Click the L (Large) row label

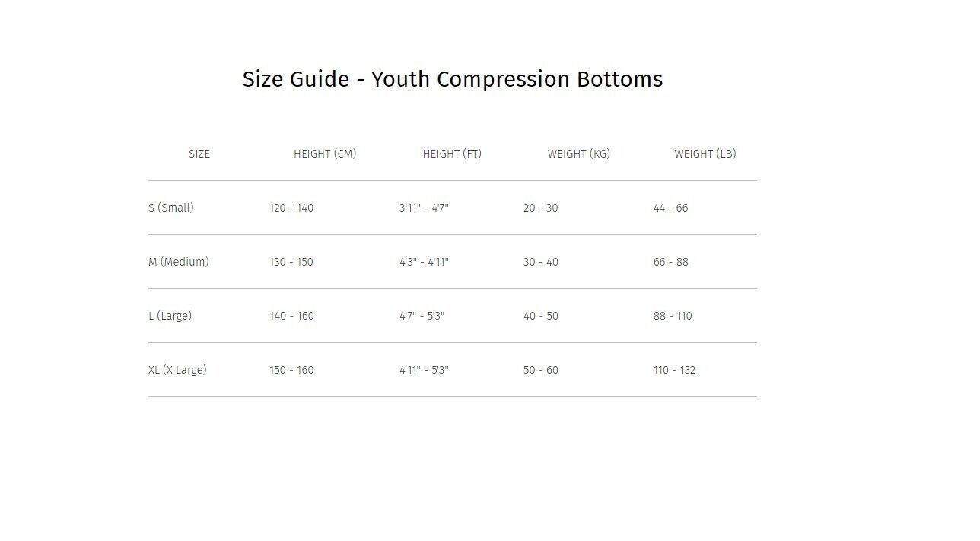tap(170, 316)
